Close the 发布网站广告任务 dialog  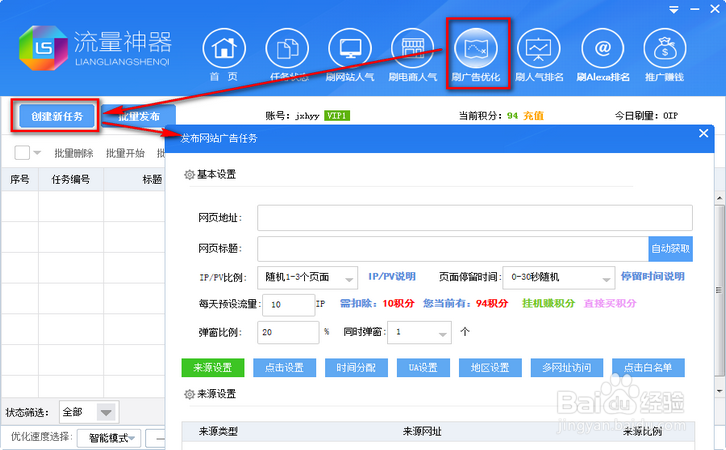click(703, 133)
